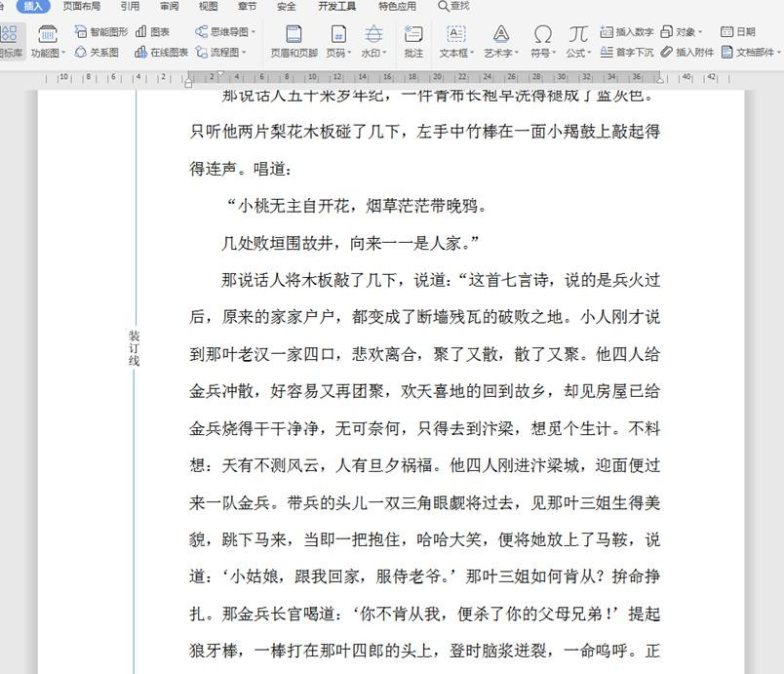The height and width of the screenshot is (674, 784).
Task: Click 插入数字 insert number tool
Action: (627, 32)
